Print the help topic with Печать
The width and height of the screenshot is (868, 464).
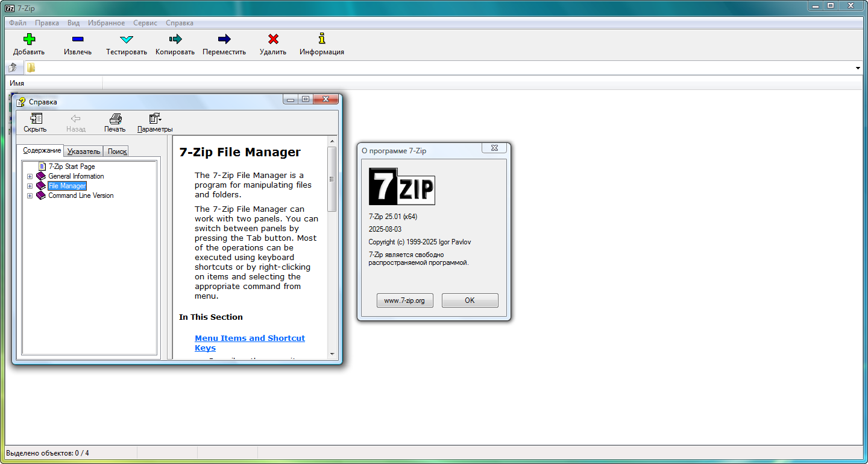pos(115,122)
